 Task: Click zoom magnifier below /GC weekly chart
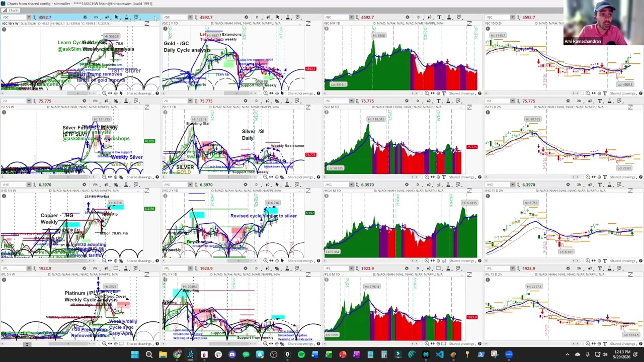click(x=104, y=93)
